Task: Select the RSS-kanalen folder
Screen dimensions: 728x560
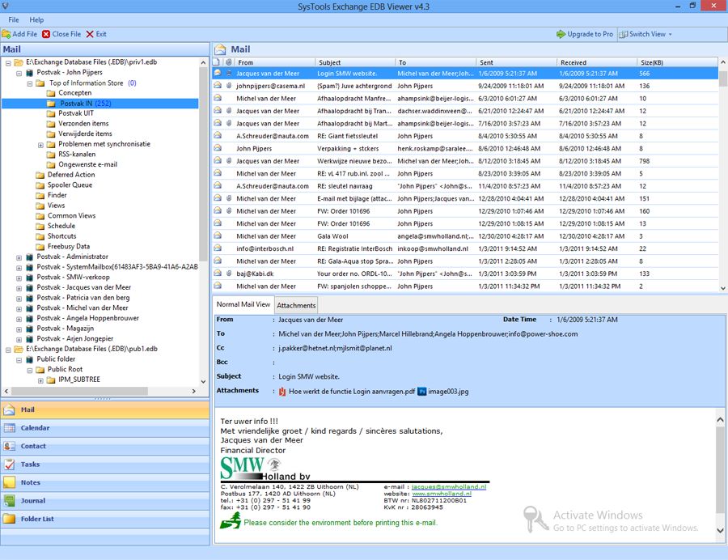Action: coord(77,155)
